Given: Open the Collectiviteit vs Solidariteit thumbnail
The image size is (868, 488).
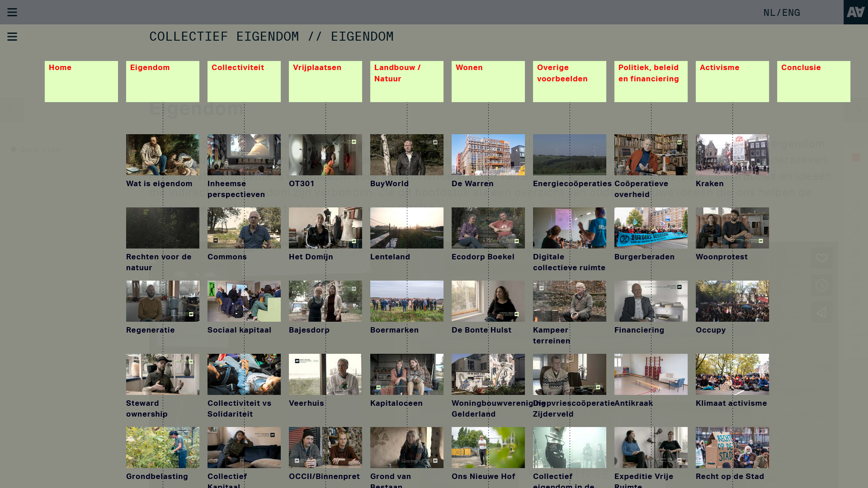Looking at the screenshot, I should tap(244, 374).
